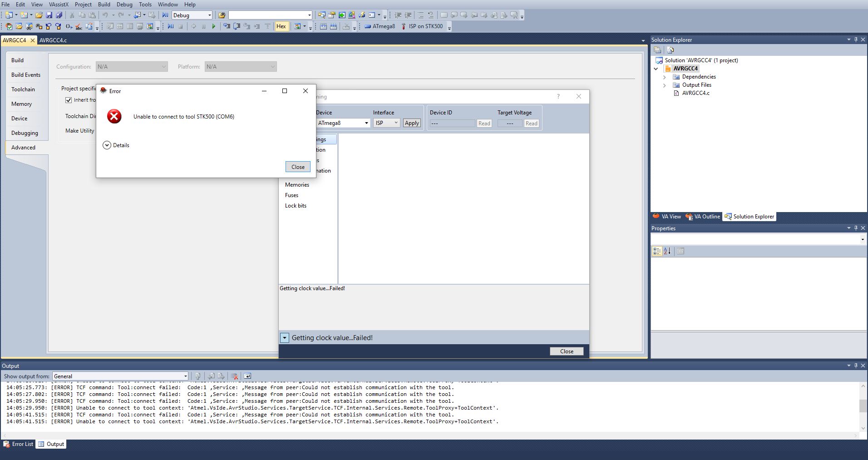This screenshot has height=460, width=868.
Task: Open the VAssistX menu
Action: click(59, 4)
